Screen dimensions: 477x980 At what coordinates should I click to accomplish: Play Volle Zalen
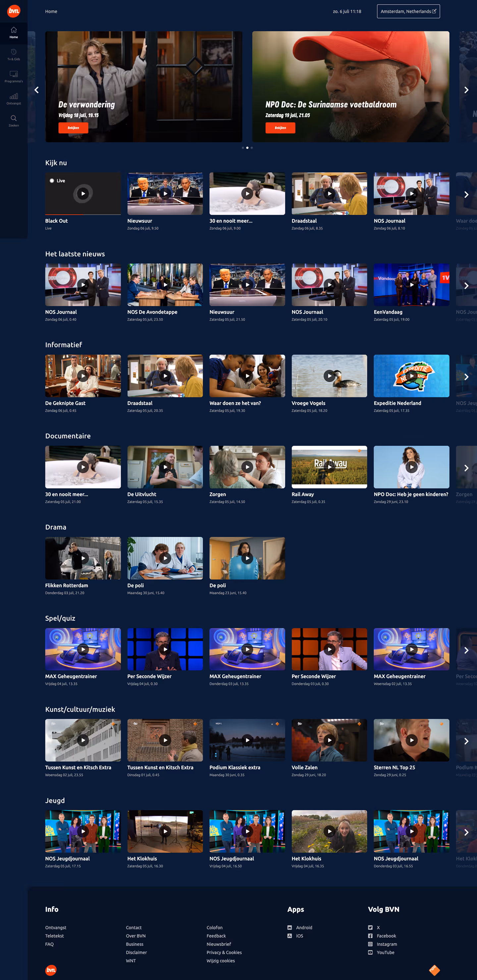[329, 740]
